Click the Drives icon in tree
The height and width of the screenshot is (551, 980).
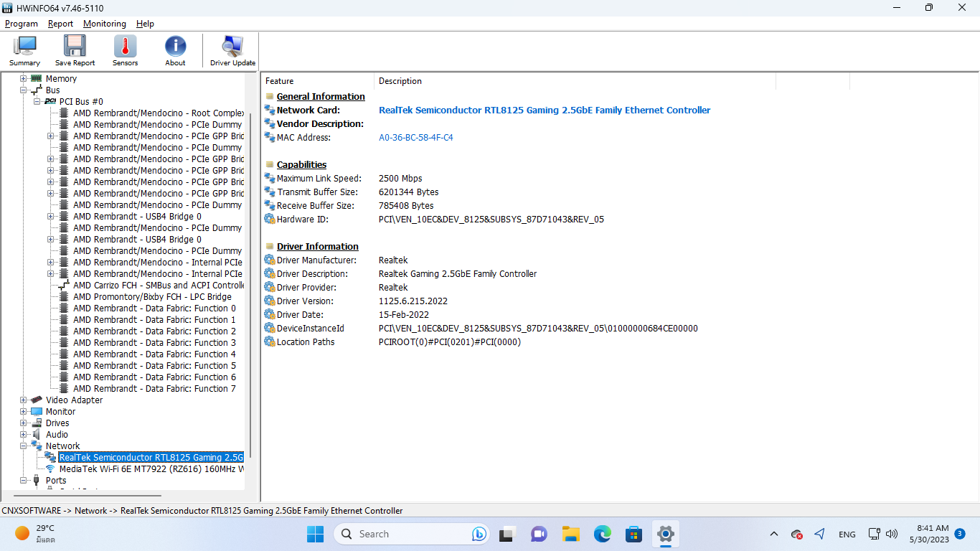(x=36, y=423)
